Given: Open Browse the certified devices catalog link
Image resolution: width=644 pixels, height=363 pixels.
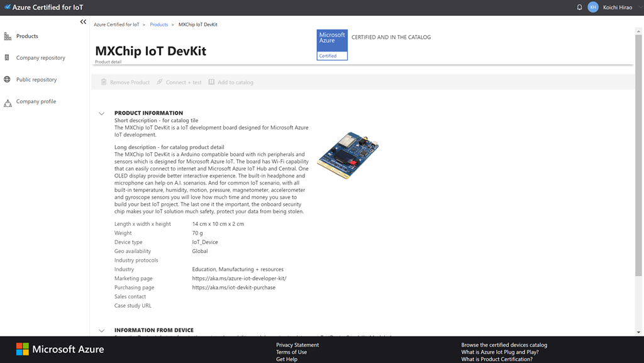Looking at the screenshot, I should 504,345.
